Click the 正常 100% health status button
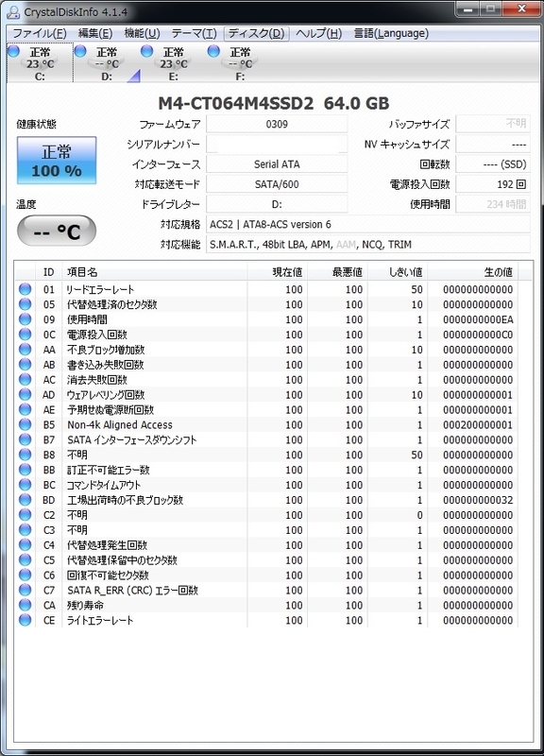The image size is (544, 756). tap(57, 161)
